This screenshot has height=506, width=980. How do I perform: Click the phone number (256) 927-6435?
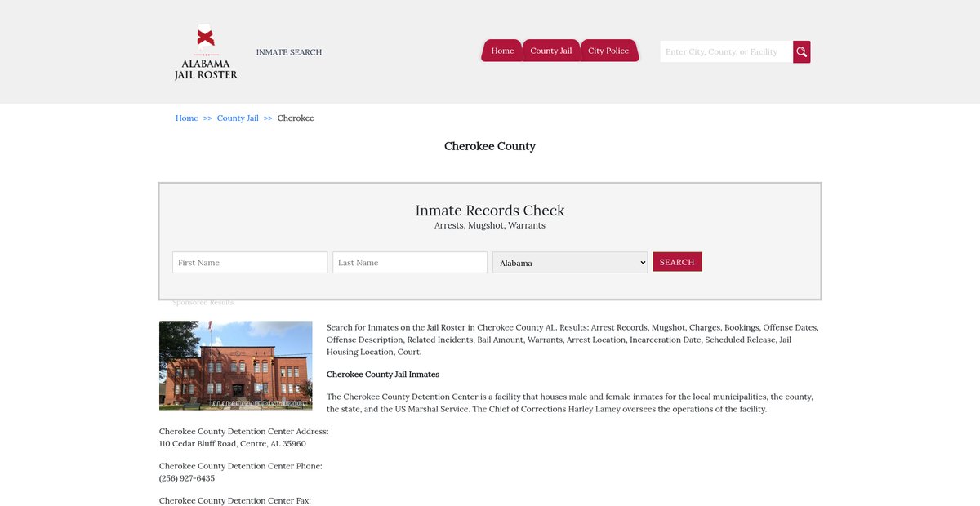coord(187,478)
